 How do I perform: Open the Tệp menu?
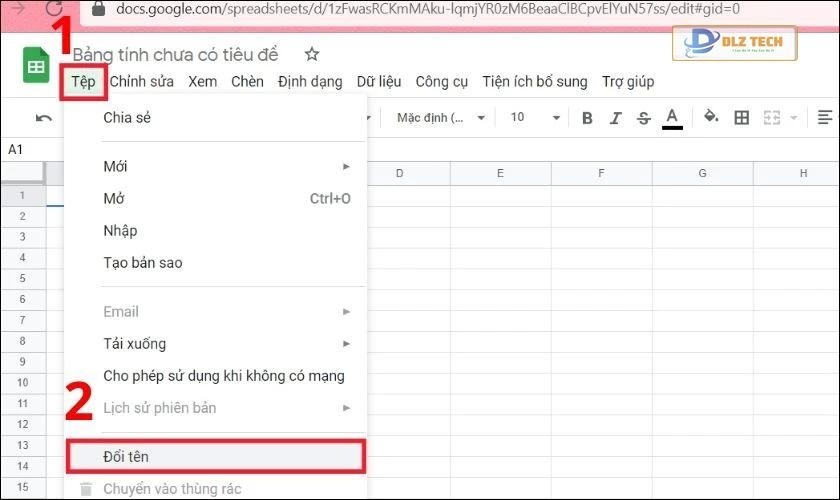click(83, 82)
